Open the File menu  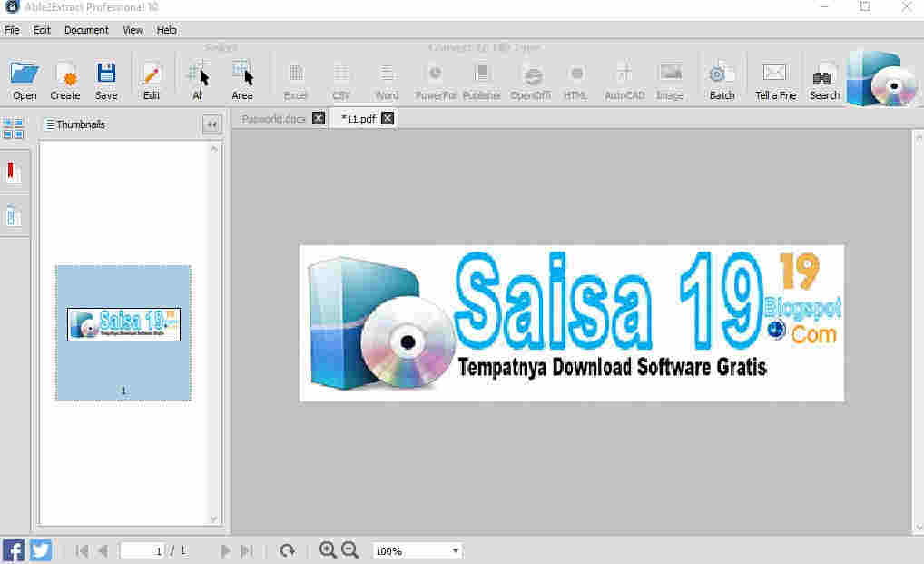(x=12, y=30)
